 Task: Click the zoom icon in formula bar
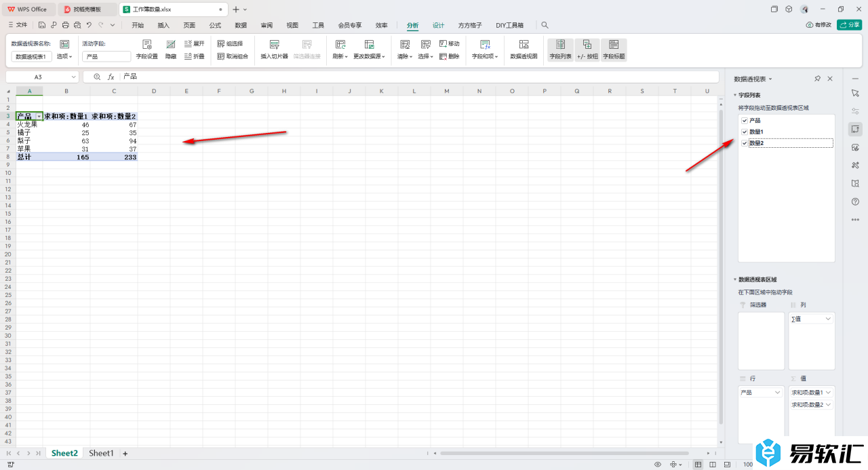(97, 77)
